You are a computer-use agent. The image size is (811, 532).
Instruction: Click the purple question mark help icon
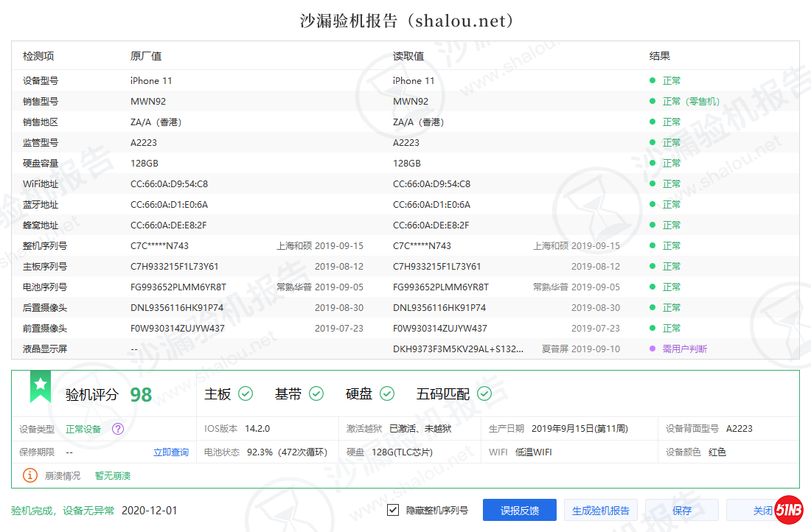click(118, 429)
